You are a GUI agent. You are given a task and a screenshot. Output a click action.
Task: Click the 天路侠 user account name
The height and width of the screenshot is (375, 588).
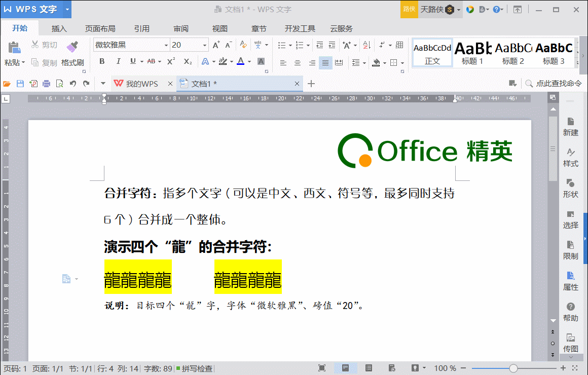pos(432,9)
